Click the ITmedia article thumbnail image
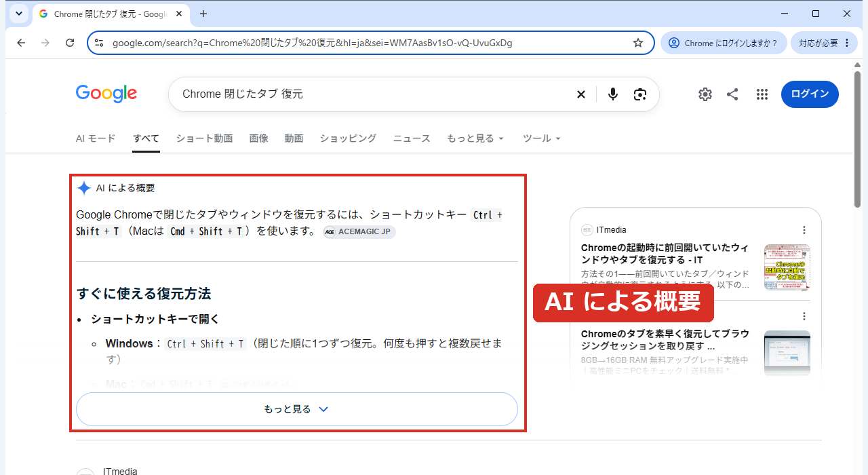 coord(787,267)
